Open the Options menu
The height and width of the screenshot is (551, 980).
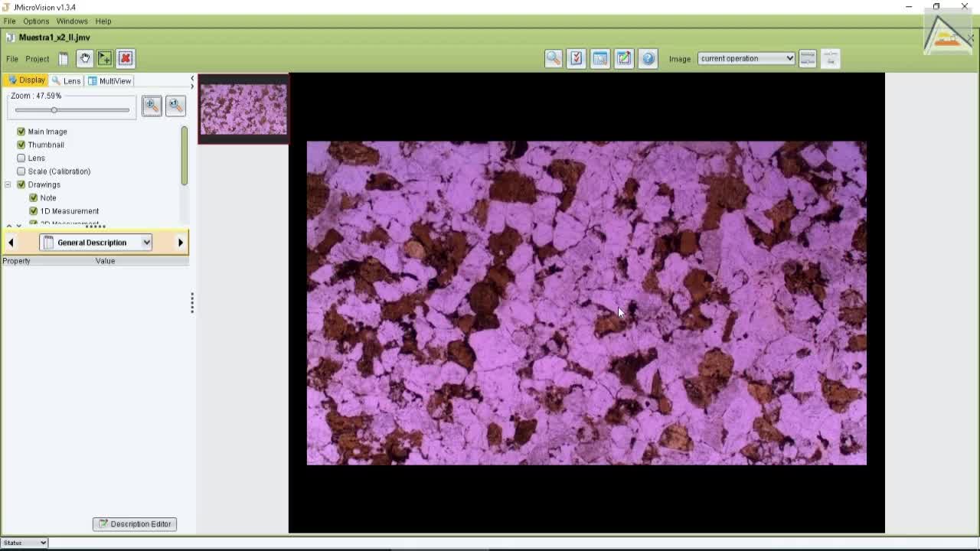click(x=36, y=21)
